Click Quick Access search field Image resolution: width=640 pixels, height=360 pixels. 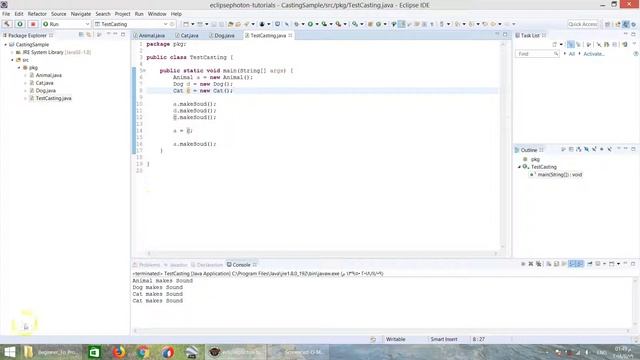[583, 24]
